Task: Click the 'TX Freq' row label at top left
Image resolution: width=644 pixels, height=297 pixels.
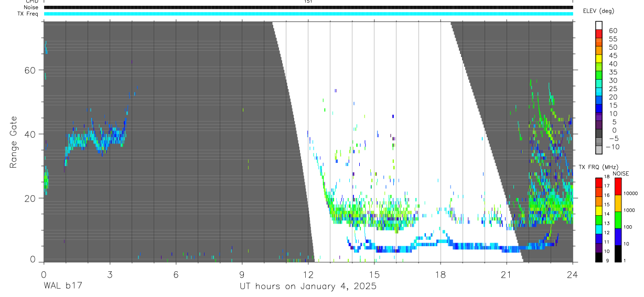Action: [x=28, y=14]
